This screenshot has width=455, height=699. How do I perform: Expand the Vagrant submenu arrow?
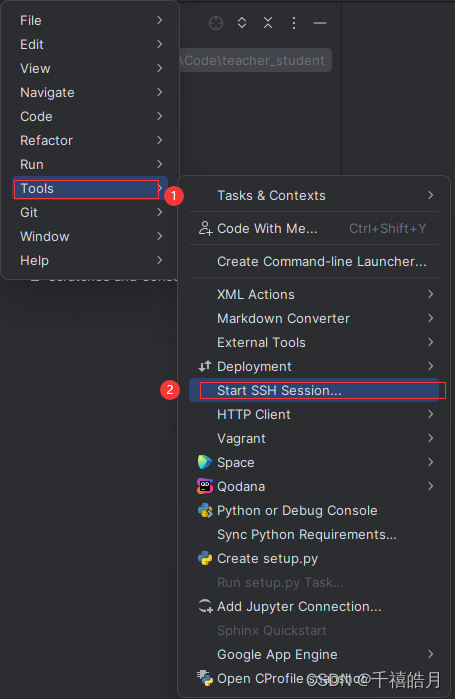coord(430,438)
